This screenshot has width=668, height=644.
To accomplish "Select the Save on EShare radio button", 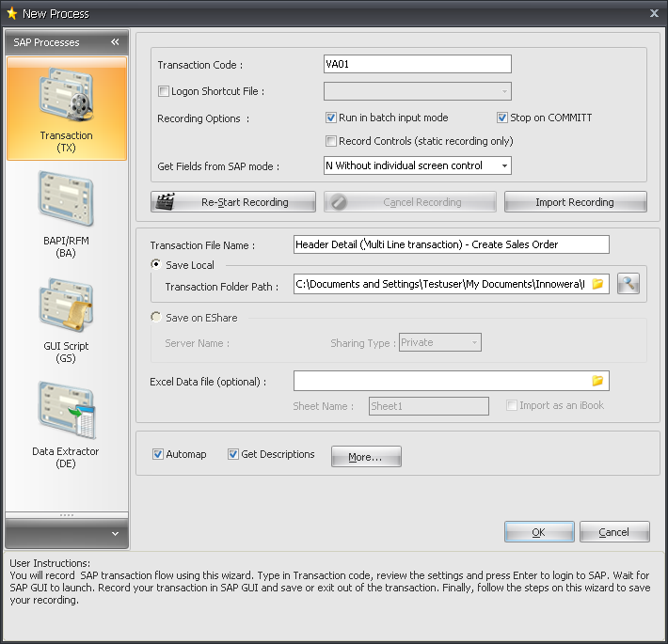I will (156, 318).
